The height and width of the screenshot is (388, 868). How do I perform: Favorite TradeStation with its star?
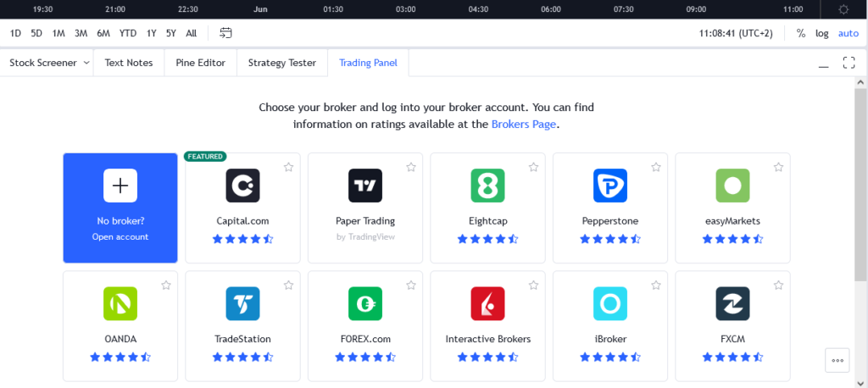pos(288,285)
